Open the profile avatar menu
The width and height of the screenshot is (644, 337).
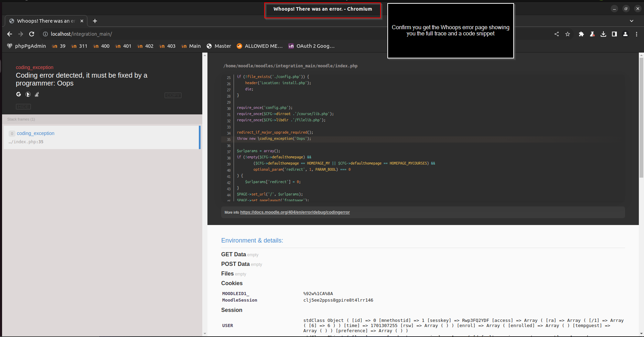coord(625,34)
